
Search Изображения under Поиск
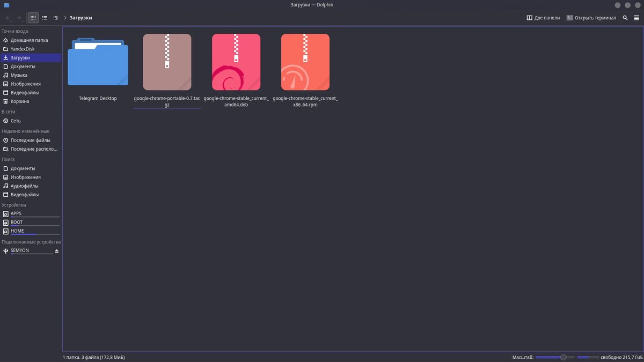click(x=31, y=177)
